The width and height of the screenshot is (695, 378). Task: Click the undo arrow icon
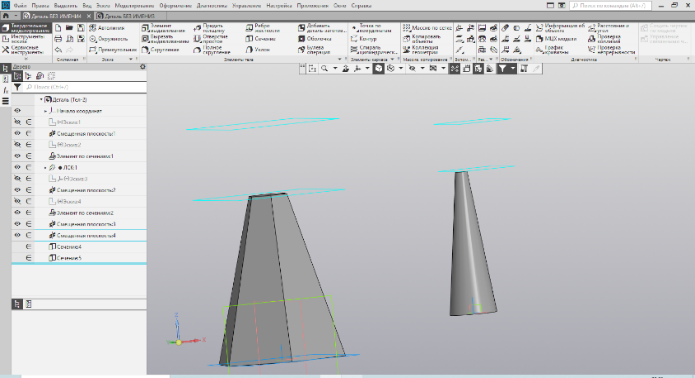pyautogui.click(x=58, y=50)
